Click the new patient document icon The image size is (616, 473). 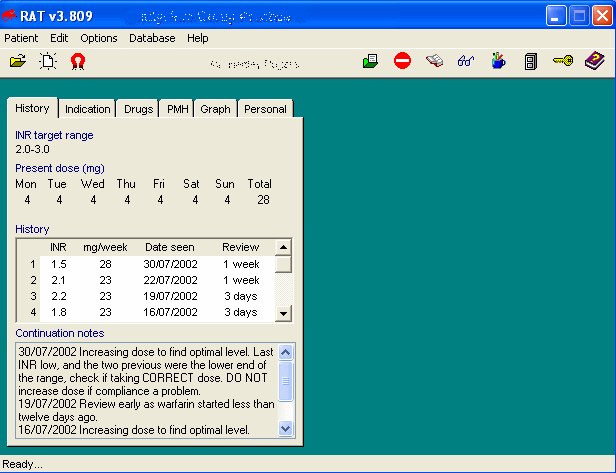point(48,62)
